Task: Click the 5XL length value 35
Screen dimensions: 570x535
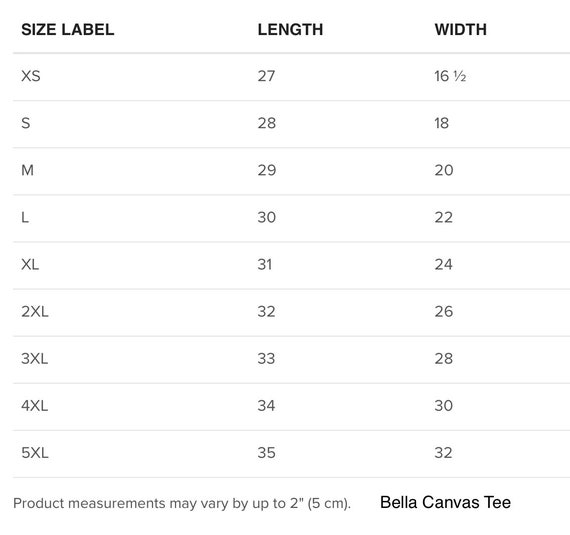Action: click(266, 453)
